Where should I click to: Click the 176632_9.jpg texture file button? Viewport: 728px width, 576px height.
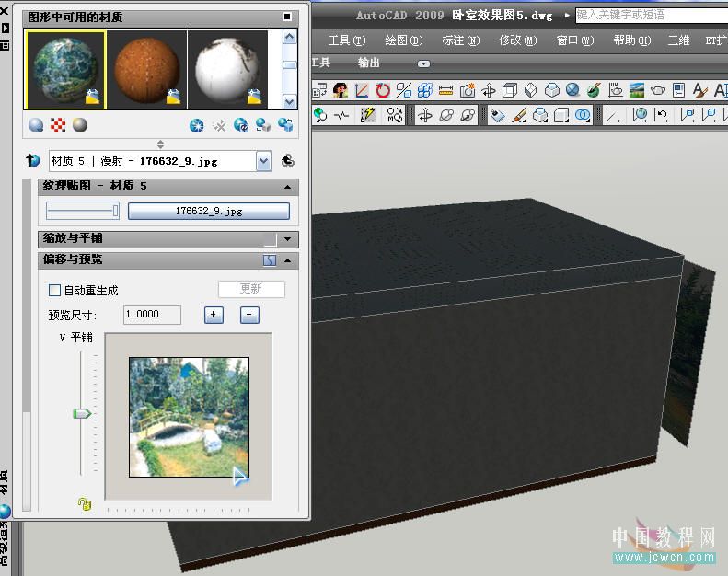208,211
